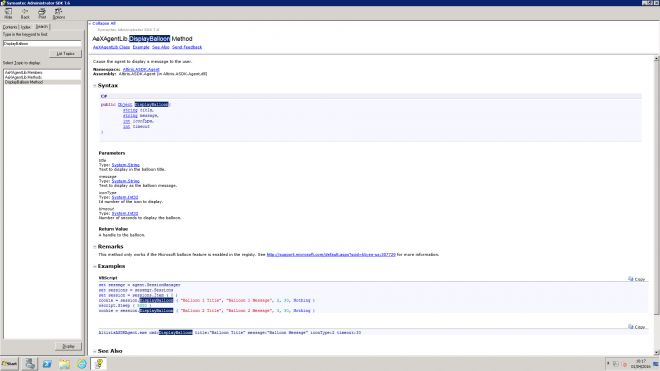This screenshot has height=371, width=660.
Task: Open System.String link under title parameter
Action: point(125,165)
